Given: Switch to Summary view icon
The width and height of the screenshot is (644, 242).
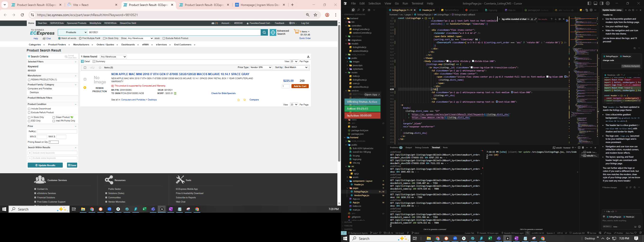Looking at the screenshot, I should (x=94, y=61).
